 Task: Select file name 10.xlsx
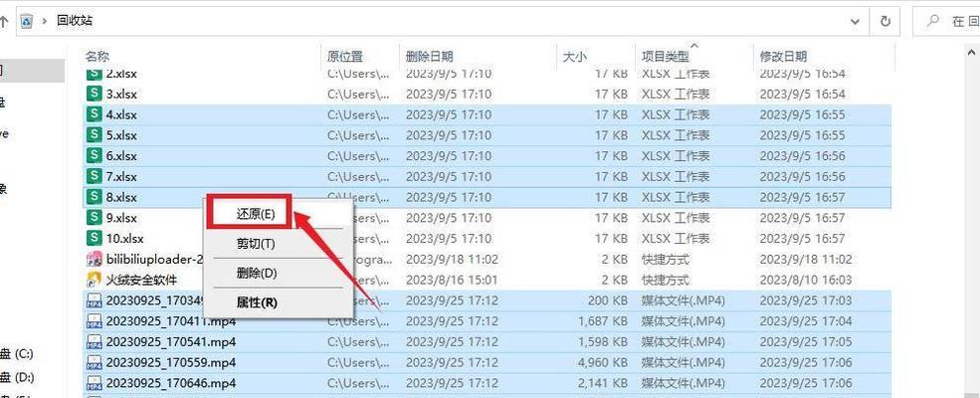[125, 239]
